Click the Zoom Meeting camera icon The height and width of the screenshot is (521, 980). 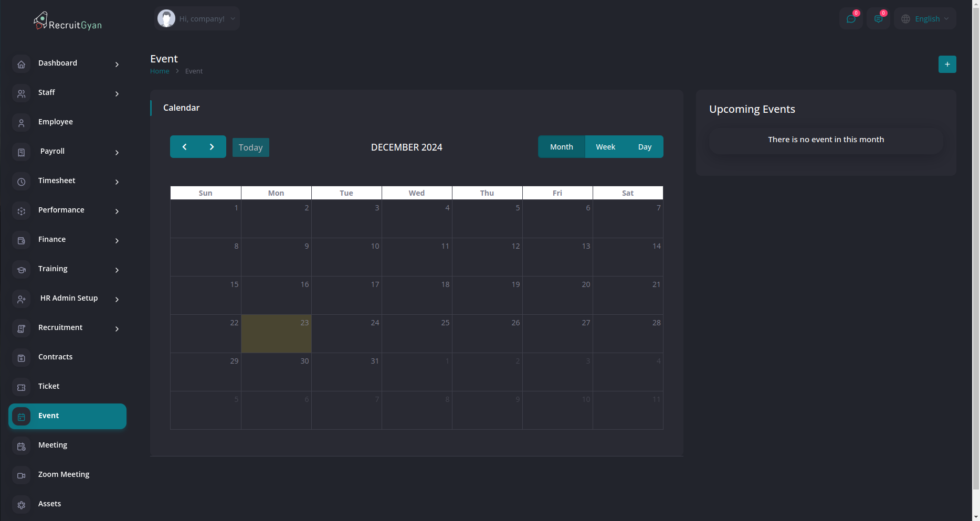(22, 475)
